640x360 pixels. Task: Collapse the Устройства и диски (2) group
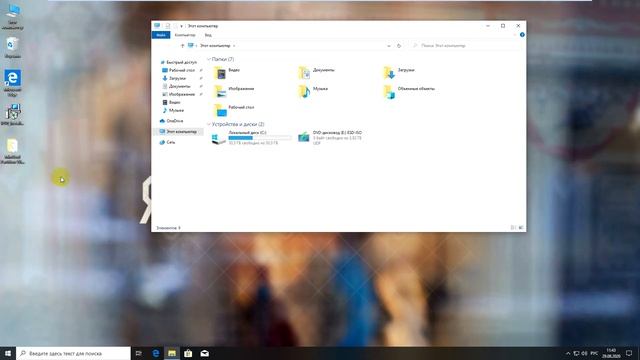[209, 124]
